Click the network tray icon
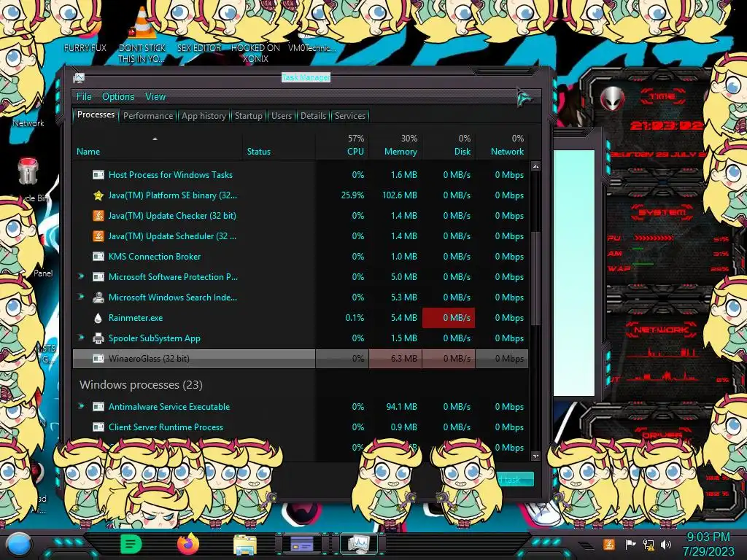 pos(649,544)
